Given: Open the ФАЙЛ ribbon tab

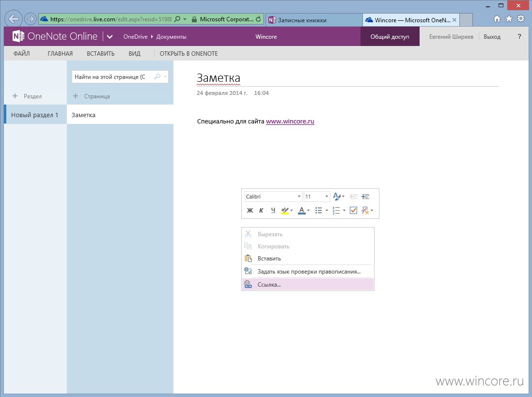Looking at the screenshot, I should 22,54.
